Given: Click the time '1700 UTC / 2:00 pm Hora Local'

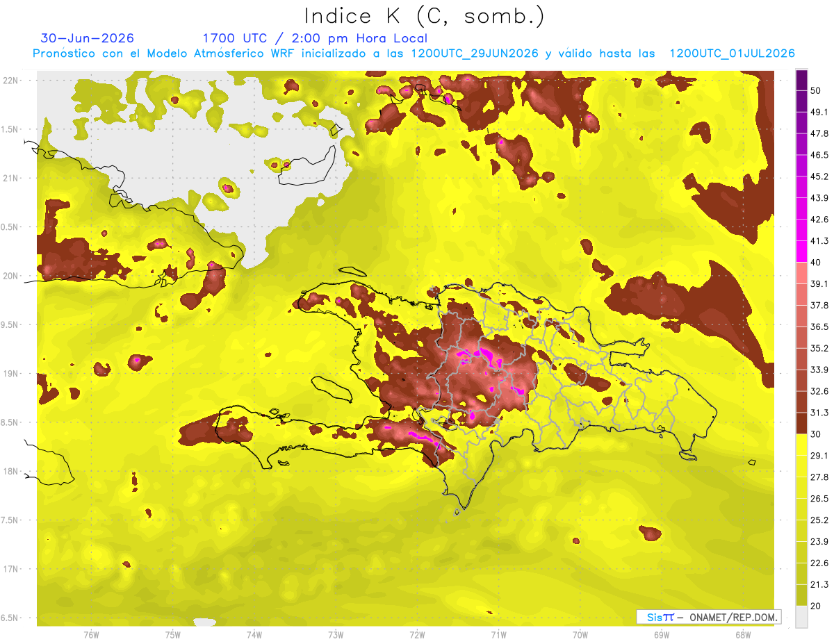Looking at the screenshot, I should click(314, 38).
